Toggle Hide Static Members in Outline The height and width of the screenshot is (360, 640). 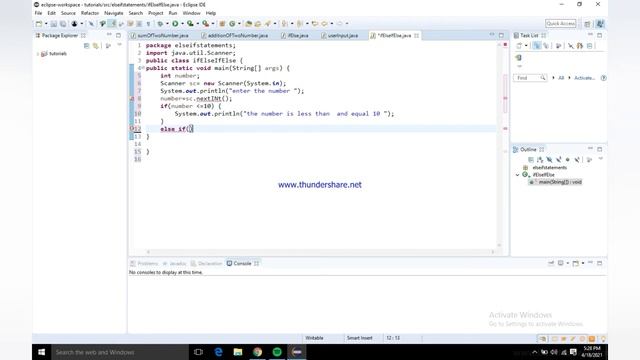(558, 160)
